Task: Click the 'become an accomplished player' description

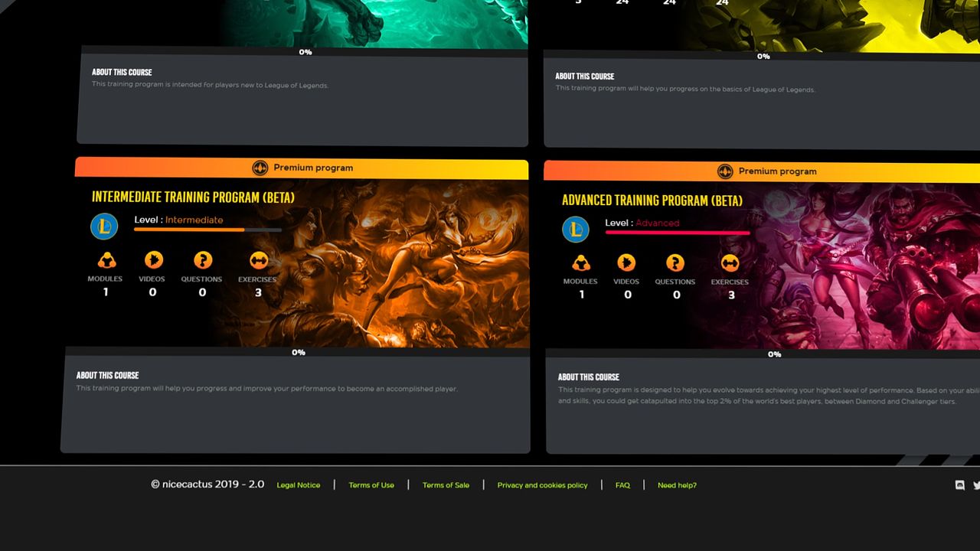Action: coord(266,389)
